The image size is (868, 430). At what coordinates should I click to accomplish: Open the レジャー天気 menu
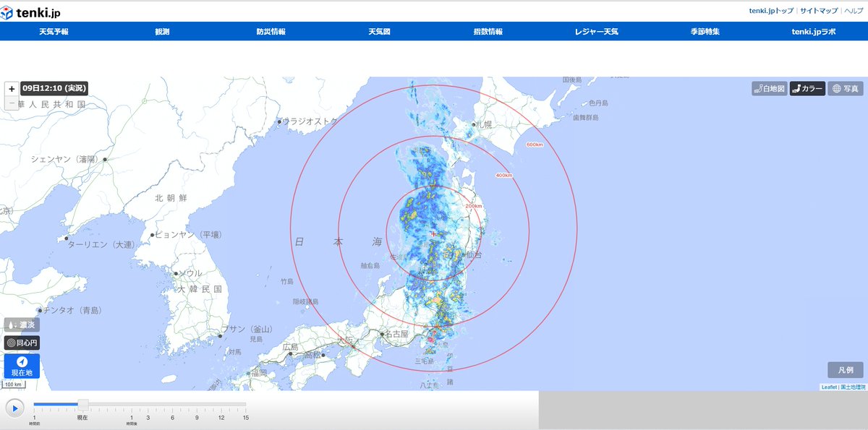[x=596, y=32]
